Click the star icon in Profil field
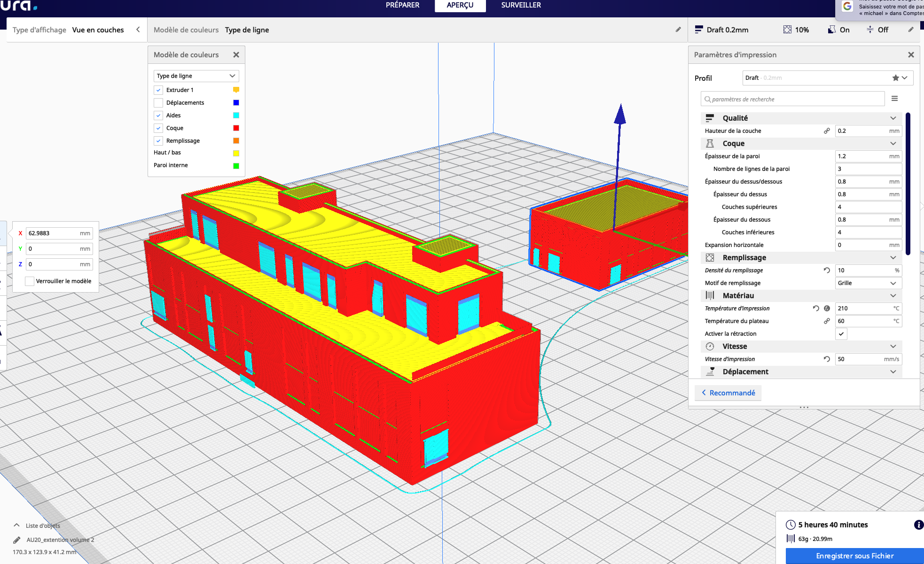924x564 pixels. point(895,78)
